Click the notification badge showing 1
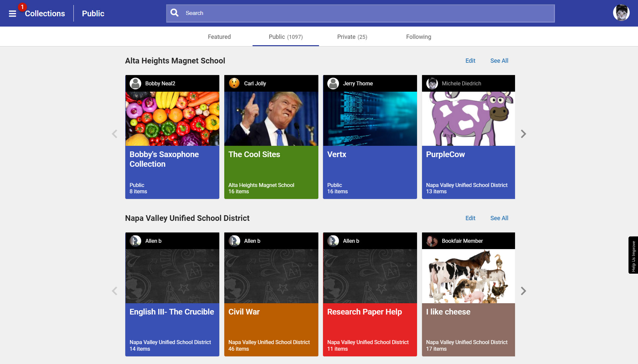 [22, 7]
